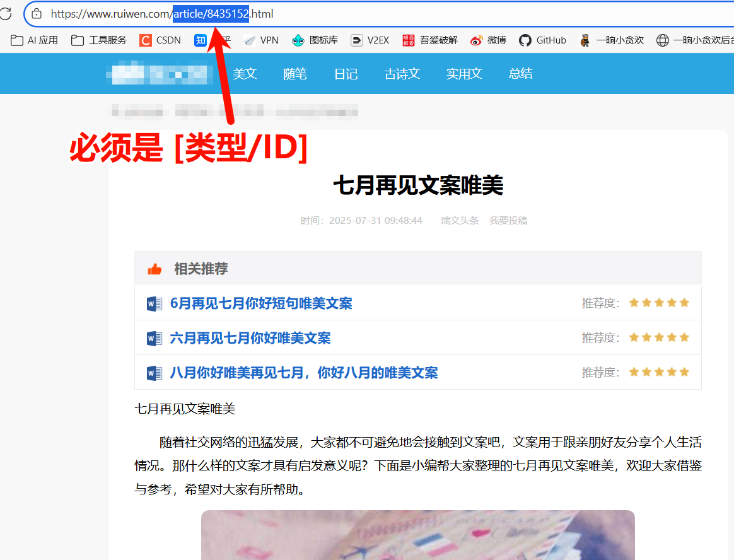Open the 吾爱破解 bookmark

[x=430, y=40]
